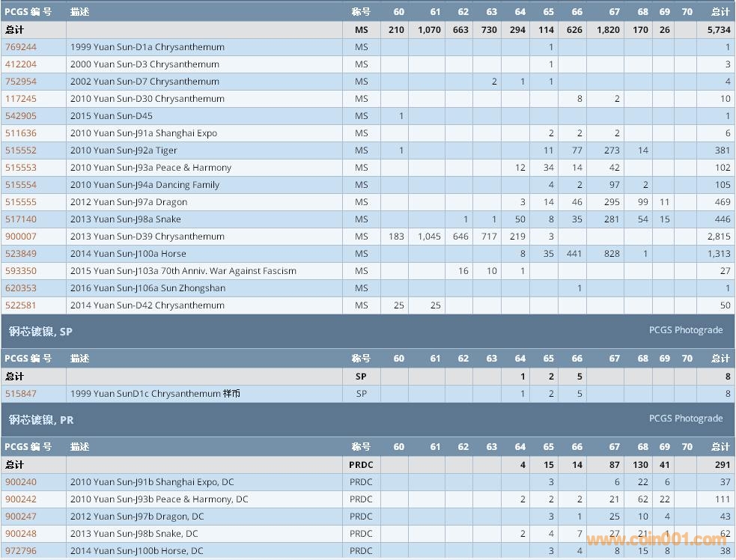
Task: Open the 515552 Tiger coin link
Action: coord(20,150)
